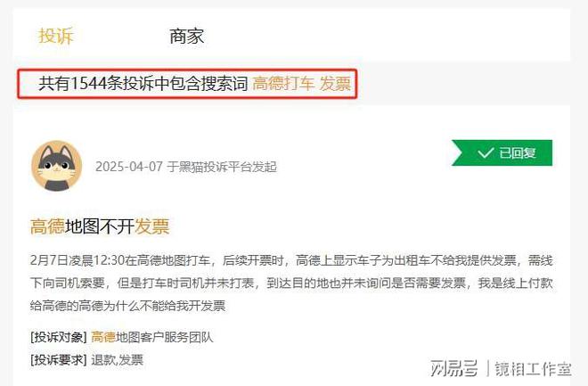588x386 pixels.
Task: Click the cat avatar of the complainant
Action: coord(57,166)
